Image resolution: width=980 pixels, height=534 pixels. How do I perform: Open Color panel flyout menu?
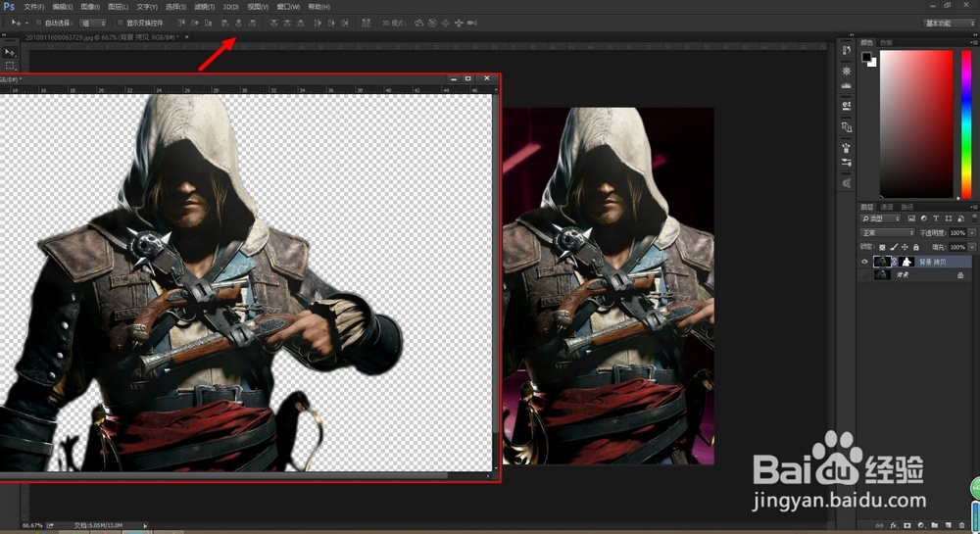[974, 42]
